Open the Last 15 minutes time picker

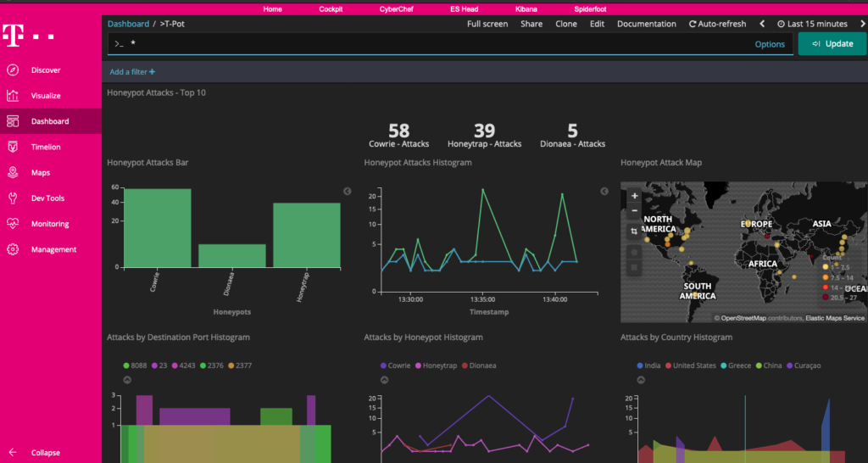[812, 24]
